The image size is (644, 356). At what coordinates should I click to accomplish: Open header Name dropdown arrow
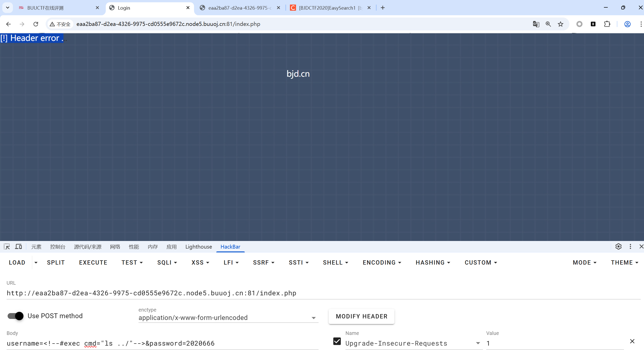[x=478, y=343]
